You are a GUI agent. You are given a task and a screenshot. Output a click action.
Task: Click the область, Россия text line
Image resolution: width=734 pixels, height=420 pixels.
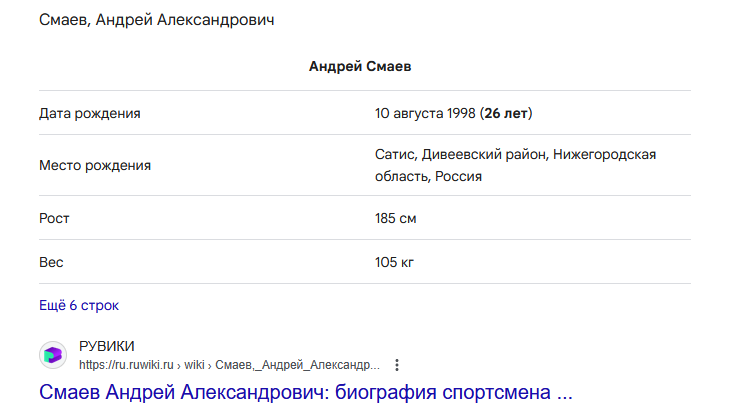pos(428,177)
